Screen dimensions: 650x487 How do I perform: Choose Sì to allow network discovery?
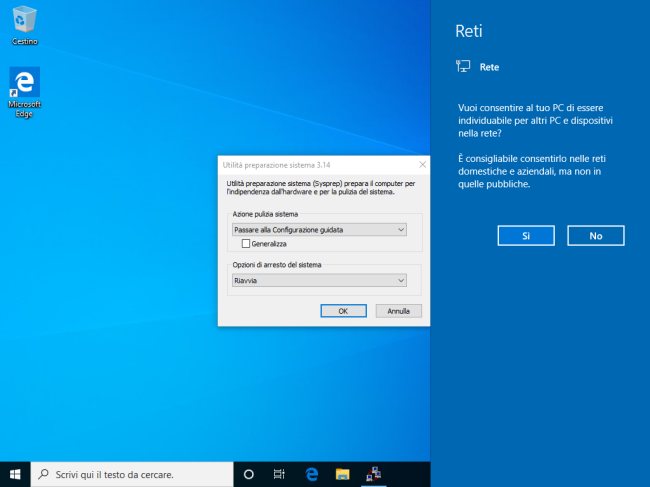tap(526, 236)
